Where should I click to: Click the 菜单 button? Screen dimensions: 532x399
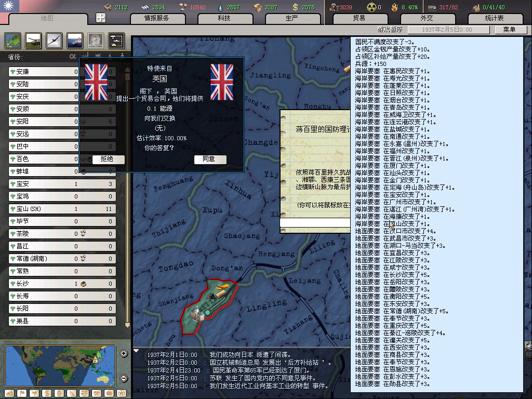(509, 30)
